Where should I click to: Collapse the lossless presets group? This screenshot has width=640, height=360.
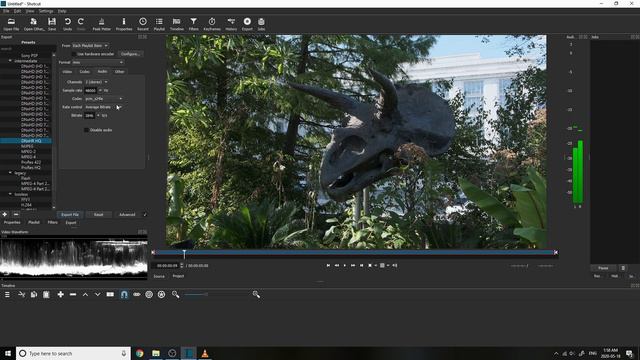[x=10, y=194]
